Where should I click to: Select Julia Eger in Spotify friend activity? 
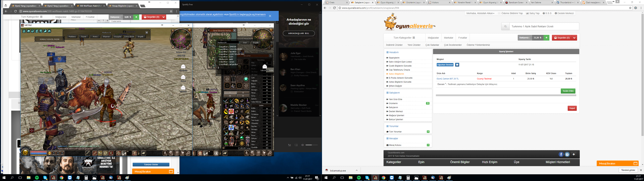[299, 56]
